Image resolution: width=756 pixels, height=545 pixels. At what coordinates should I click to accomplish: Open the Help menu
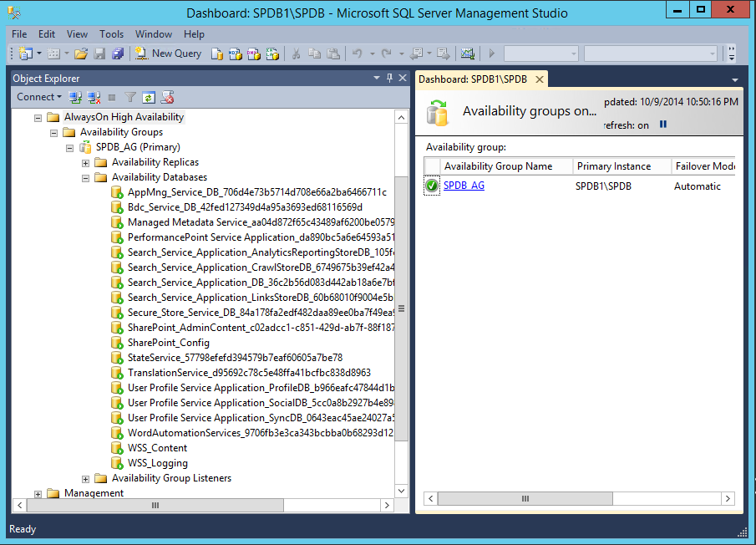coord(195,34)
